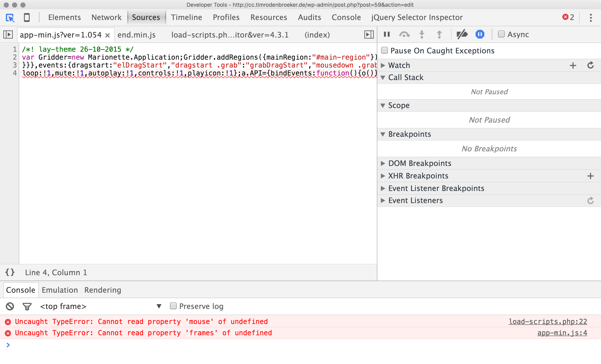601x364 pixels.
Task: Click the app-min.js:4 source link
Action: pos(562,333)
